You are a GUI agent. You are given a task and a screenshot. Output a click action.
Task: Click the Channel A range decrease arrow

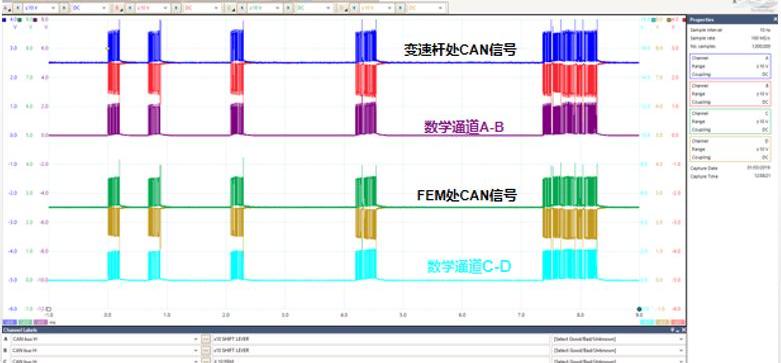click(x=17, y=8)
